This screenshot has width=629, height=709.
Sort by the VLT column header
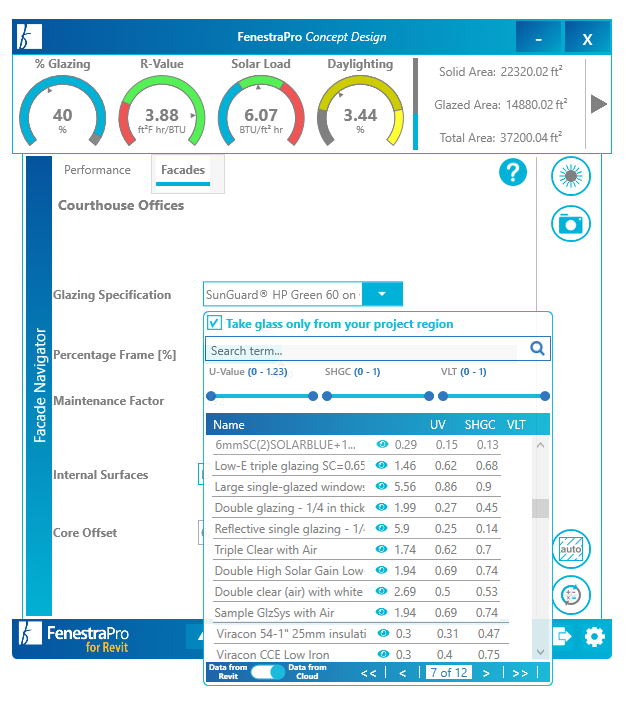pyautogui.click(x=516, y=425)
